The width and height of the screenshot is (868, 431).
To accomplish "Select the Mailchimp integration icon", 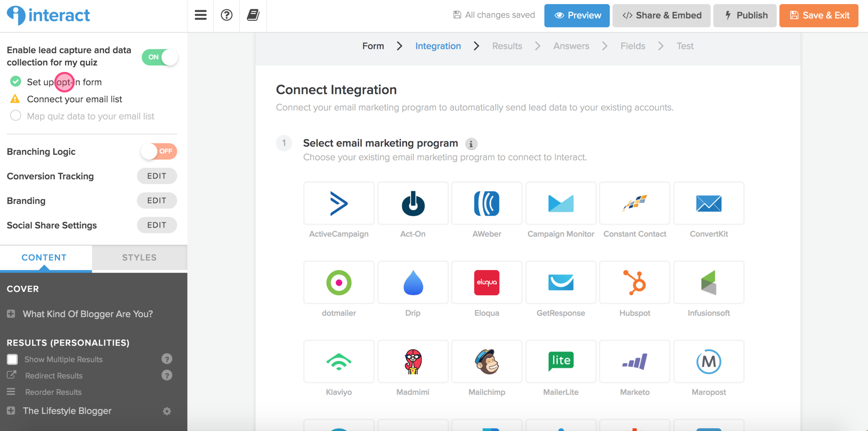I will click(486, 361).
